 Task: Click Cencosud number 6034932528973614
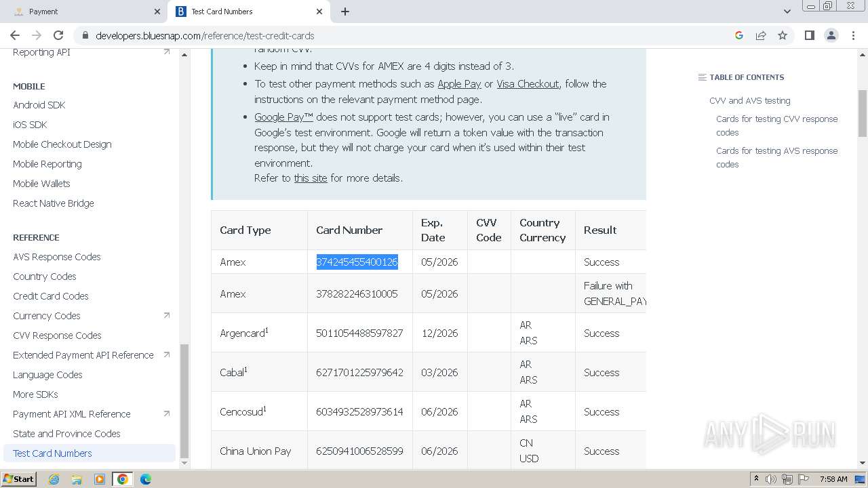(x=359, y=412)
